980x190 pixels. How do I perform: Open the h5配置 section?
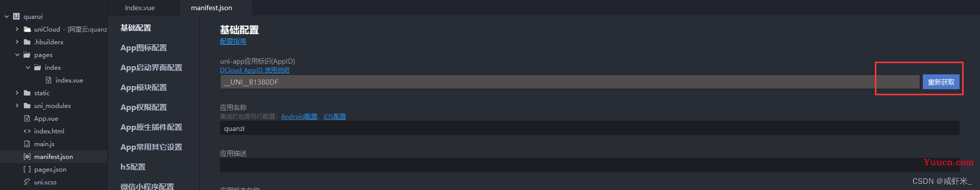[x=133, y=167]
